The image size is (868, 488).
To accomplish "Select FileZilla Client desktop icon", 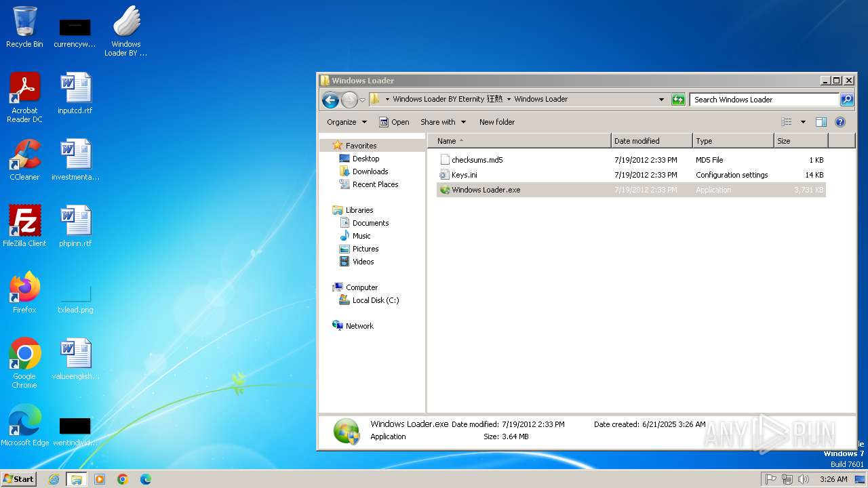I will click(x=24, y=226).
